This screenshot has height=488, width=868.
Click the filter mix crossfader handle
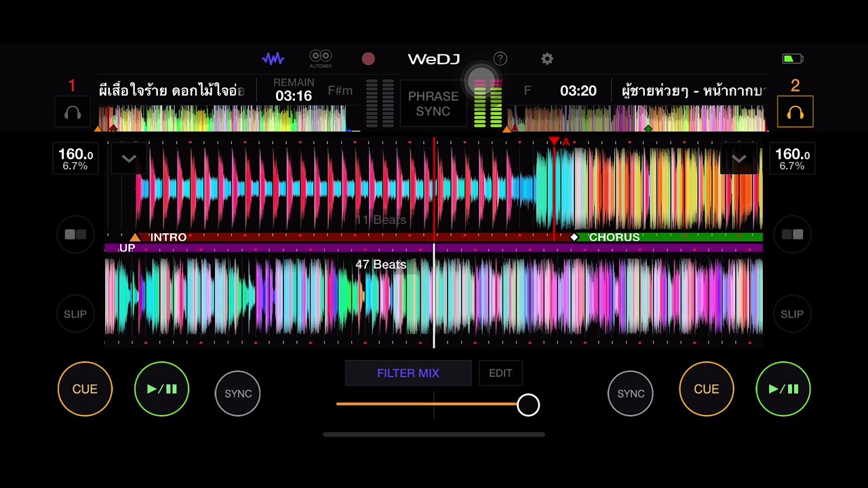pyautogui.click(x=528, y=405)
